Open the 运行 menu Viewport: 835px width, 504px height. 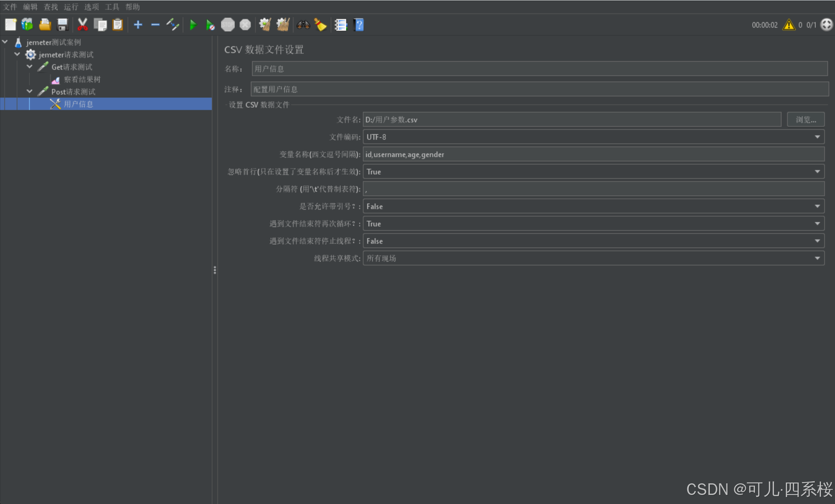[x=71, y=7]
